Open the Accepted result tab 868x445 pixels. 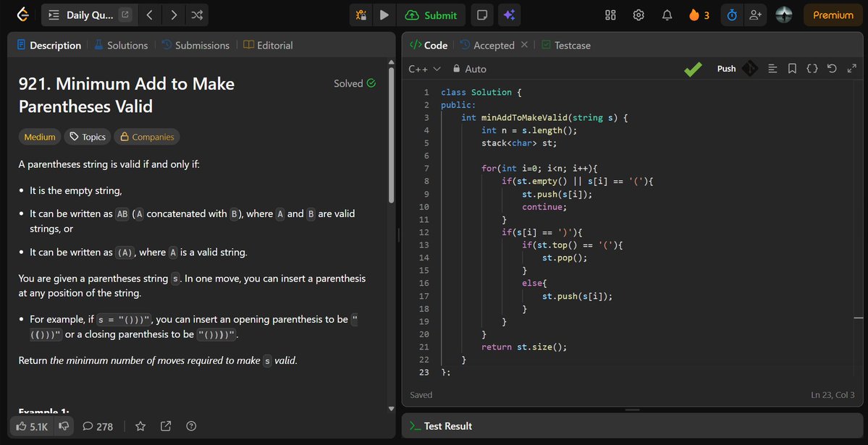click(x=487, y=46)
